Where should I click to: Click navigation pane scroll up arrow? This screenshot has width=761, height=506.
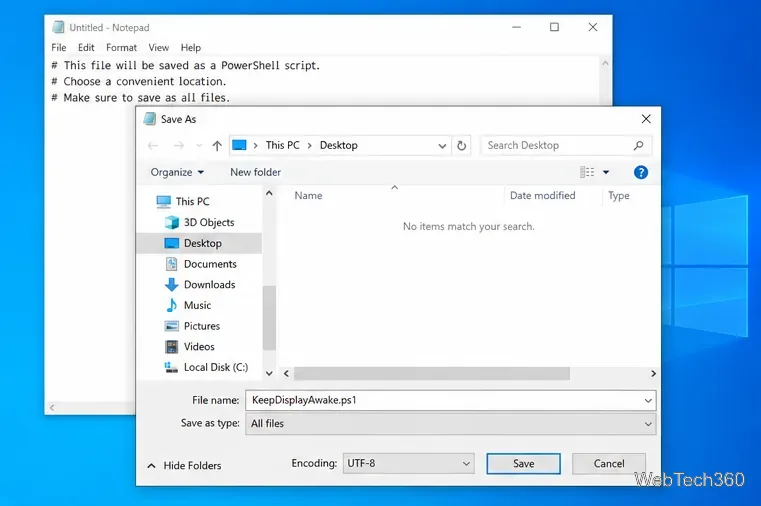pos(269,193)
